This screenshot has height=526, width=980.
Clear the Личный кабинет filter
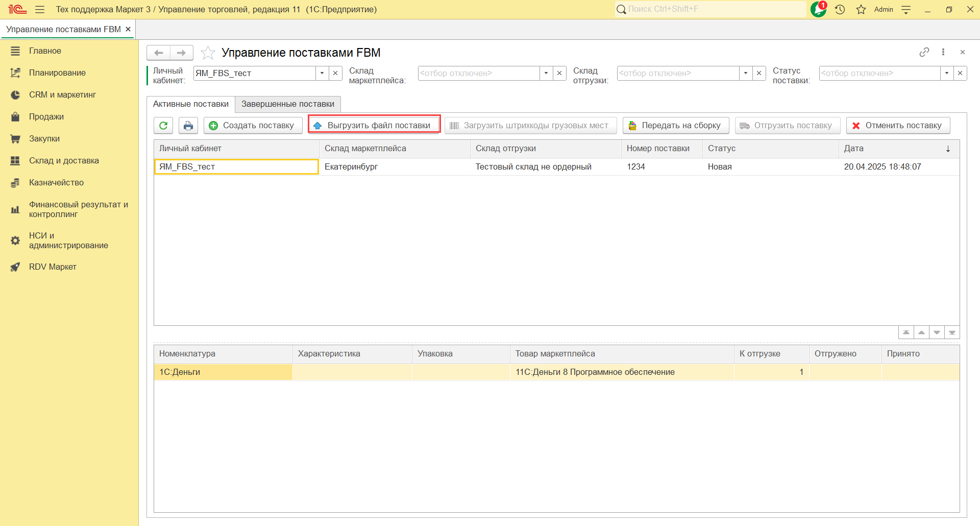coord(335,73)
